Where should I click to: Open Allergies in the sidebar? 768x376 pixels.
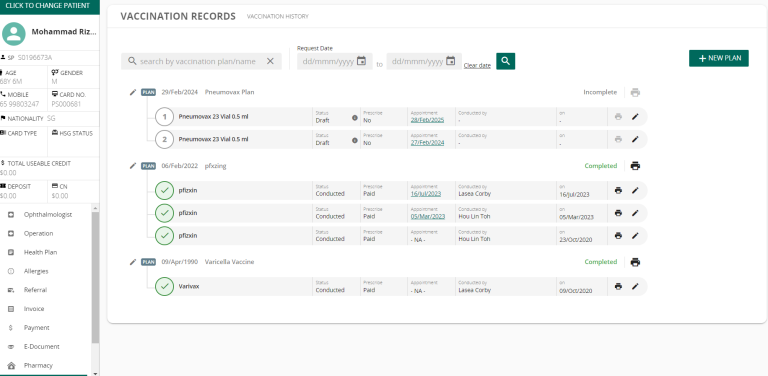click(x=36, y=271)
